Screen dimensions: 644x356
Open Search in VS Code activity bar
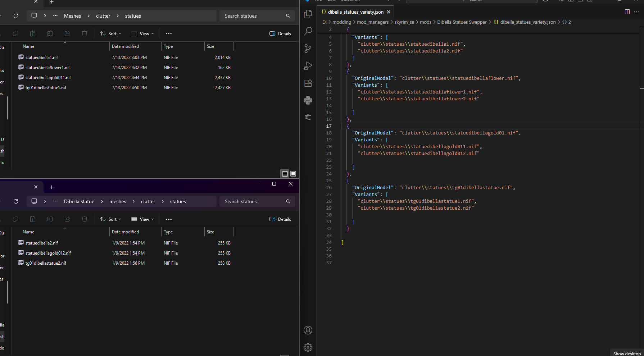click(x=308, y=31)
